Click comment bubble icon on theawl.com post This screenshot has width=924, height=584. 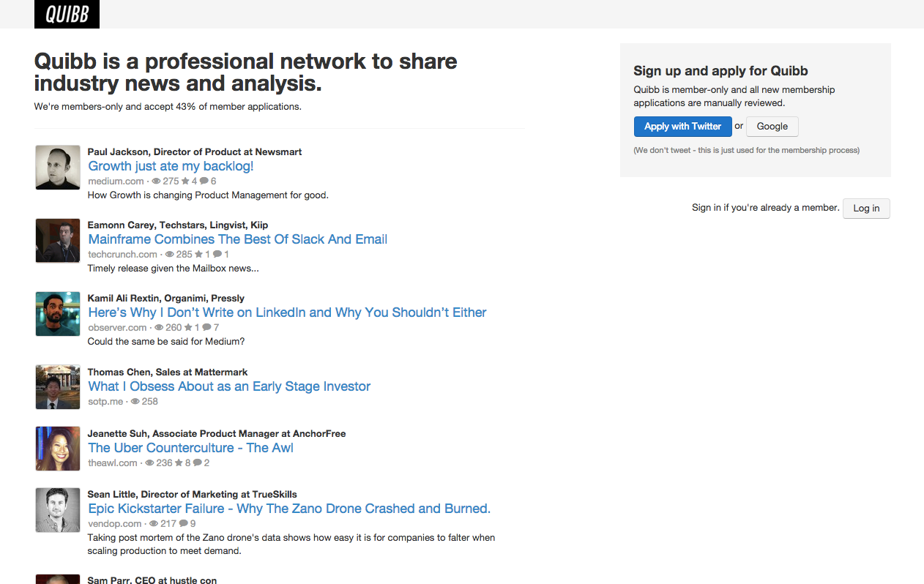coord(197,463)
